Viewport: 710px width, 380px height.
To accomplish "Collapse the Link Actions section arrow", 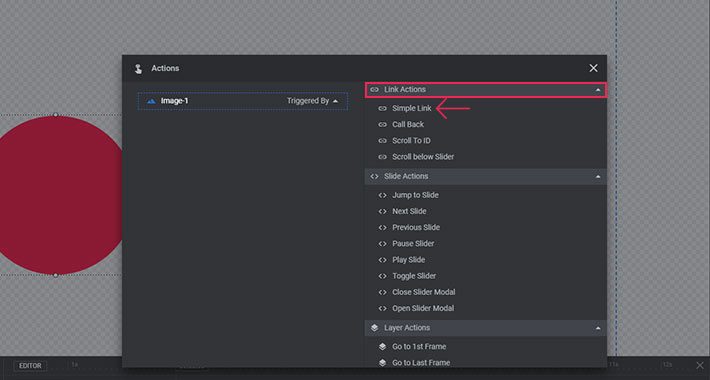I will [598, 90].
